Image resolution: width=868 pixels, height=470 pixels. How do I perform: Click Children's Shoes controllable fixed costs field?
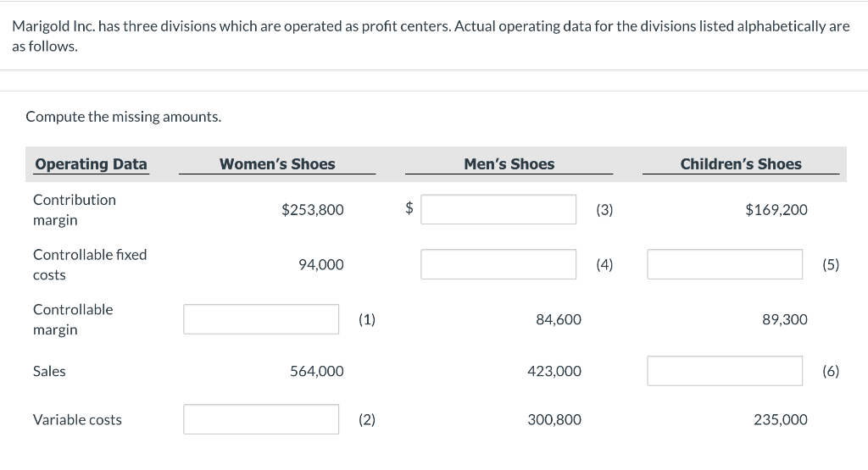pos(725,264)
